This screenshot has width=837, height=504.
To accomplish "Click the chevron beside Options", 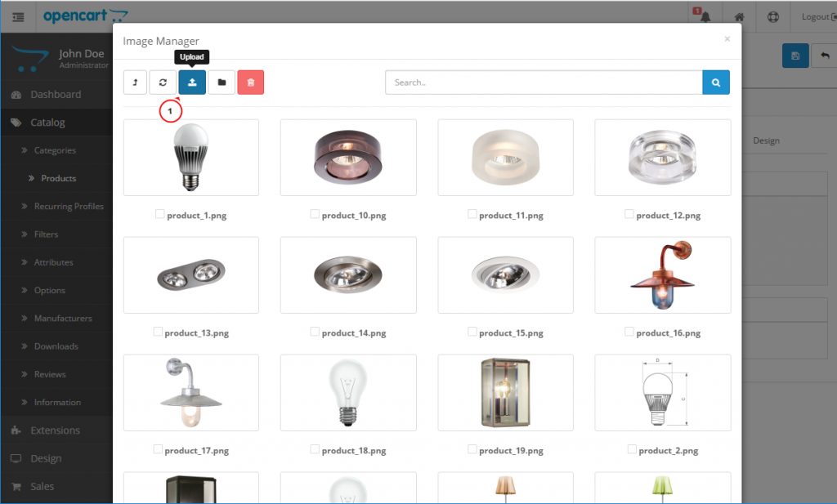I will [x=24, y=290].
